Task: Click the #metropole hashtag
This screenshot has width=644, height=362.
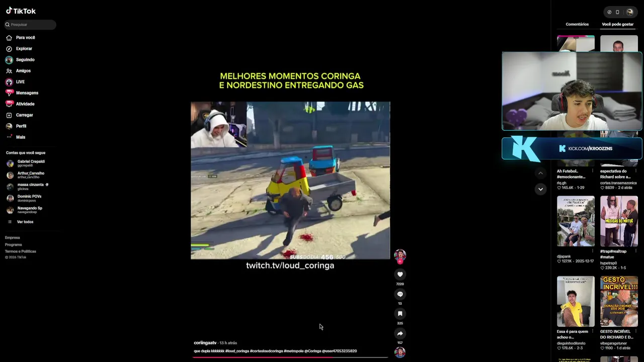Action: (294, 351)
